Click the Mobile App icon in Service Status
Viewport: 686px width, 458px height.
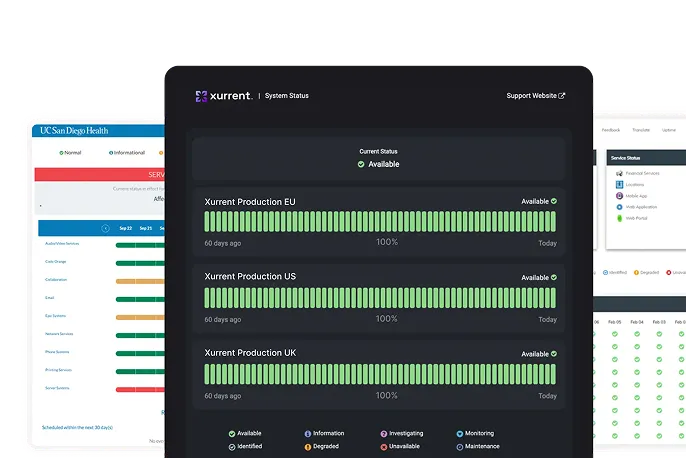pyautogui.click(x=619, y=196)
